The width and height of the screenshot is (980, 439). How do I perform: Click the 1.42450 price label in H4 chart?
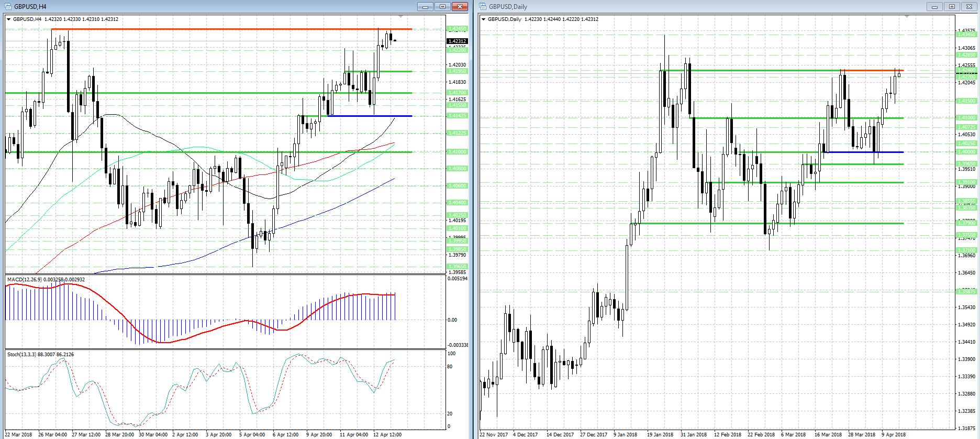tap(457, 29)
